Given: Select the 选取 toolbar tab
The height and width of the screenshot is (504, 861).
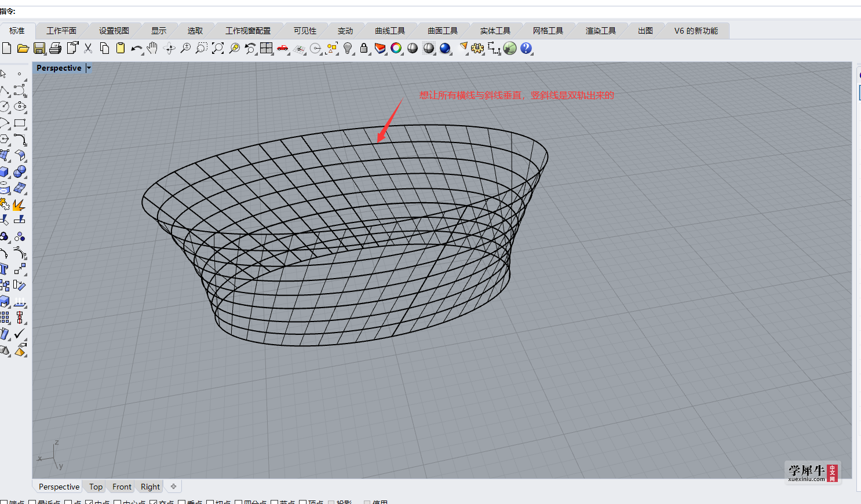Looking at the screenshot, I should (x=195, y=31).
